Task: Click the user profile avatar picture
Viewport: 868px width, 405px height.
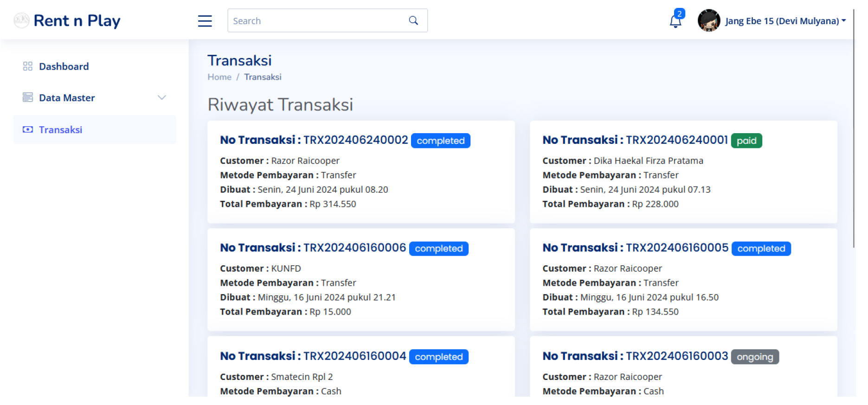Action: tap(708, 21)
